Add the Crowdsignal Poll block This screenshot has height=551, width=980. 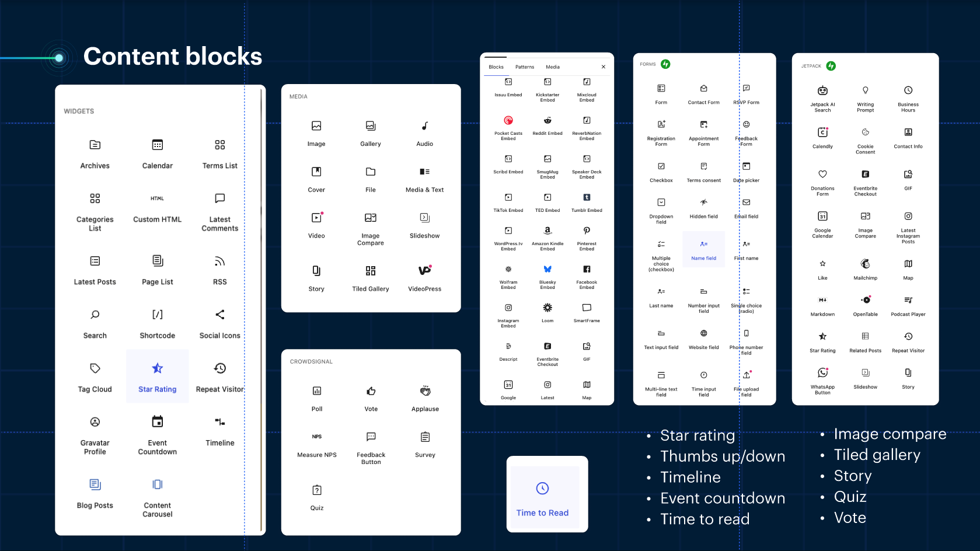tap(317, 399)
